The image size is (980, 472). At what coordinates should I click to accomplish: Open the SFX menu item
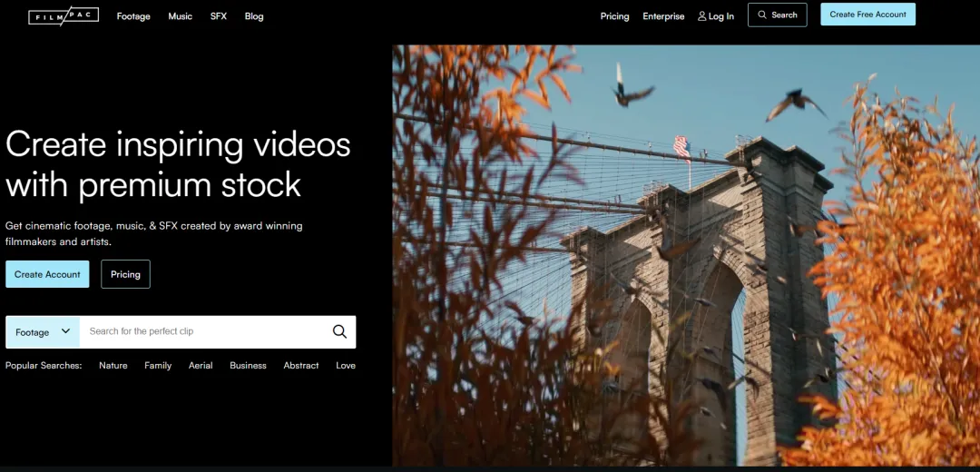tap(218, 16)
